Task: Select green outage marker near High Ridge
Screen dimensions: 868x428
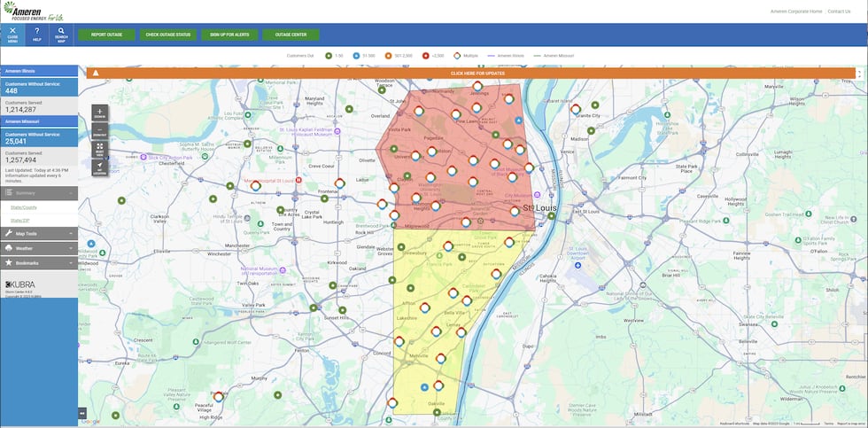Action: click(x=115, y=416)
